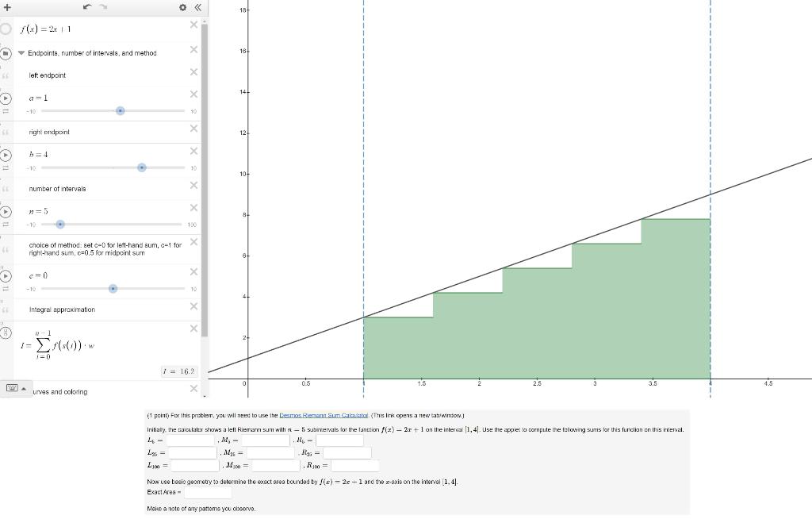
Task: Click the redo arrow icon
Action: 103,6
